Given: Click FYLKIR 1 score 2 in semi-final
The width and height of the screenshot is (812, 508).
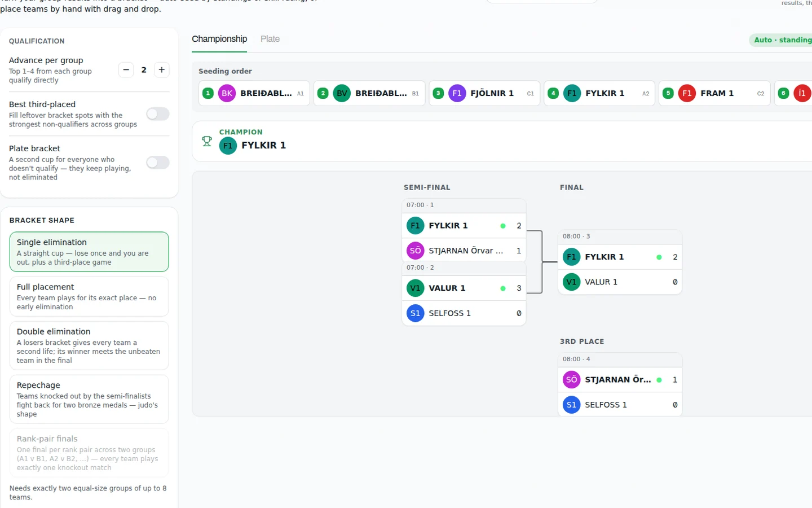Looking at the screenshot, I should click(519, 226).
